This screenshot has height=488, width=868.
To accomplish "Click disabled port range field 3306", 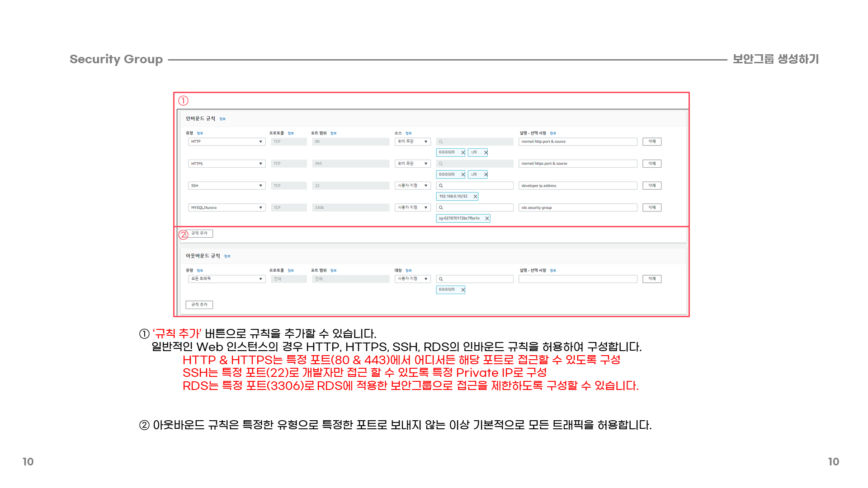I will click(x=351, y=208).
